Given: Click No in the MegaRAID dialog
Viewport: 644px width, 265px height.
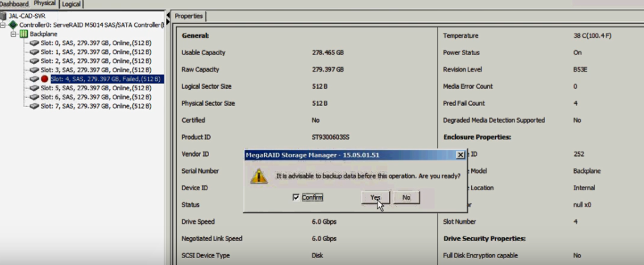Looking at the screenshot, I should click(406, 197).
